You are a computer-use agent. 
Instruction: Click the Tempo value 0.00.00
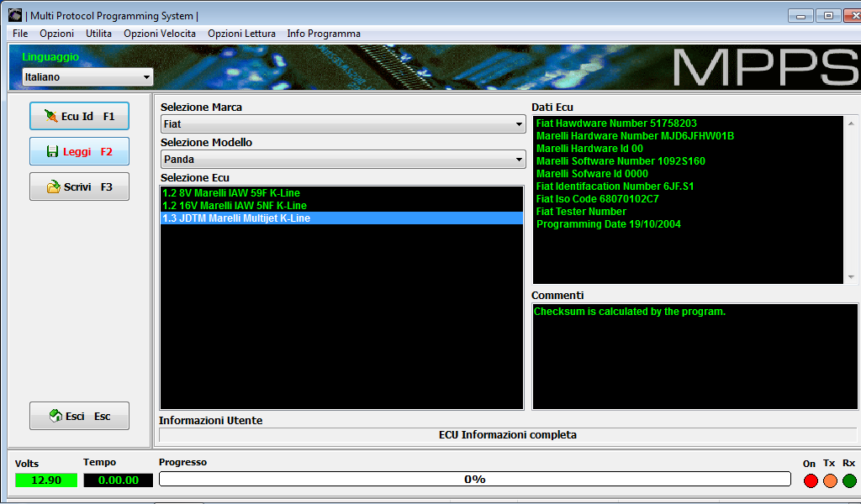tap(118, 480)
